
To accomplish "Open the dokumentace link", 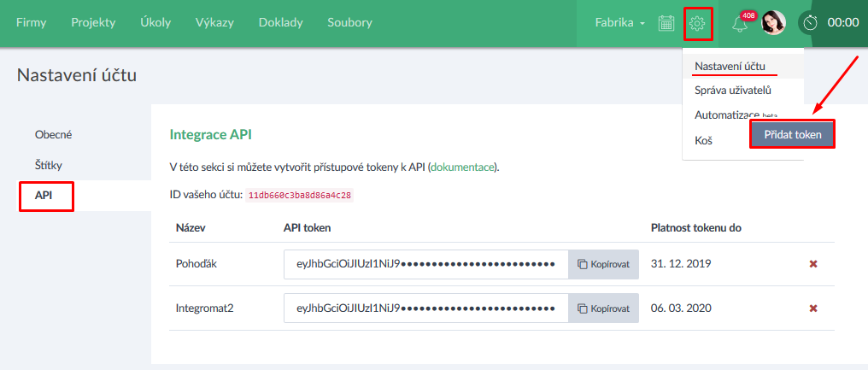I will coord(462,167).
